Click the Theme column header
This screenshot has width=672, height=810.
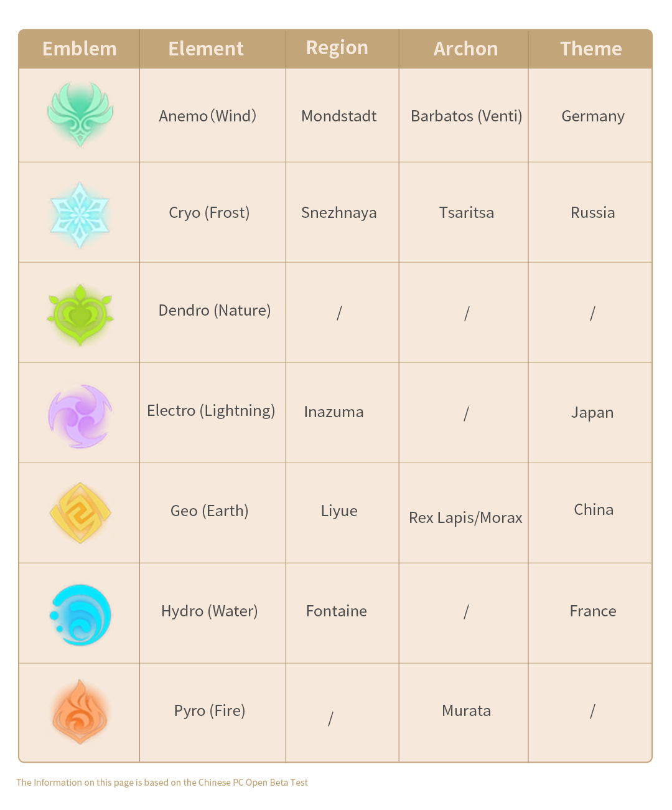(591, 49)
